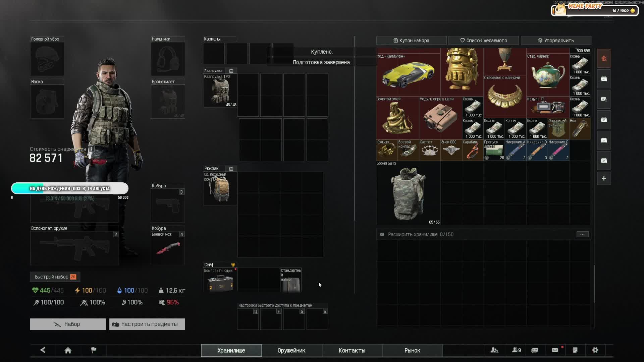Open Быстрый набор quick kit list
The width and height of the screenshot is (644, 362).
[55, 277]
